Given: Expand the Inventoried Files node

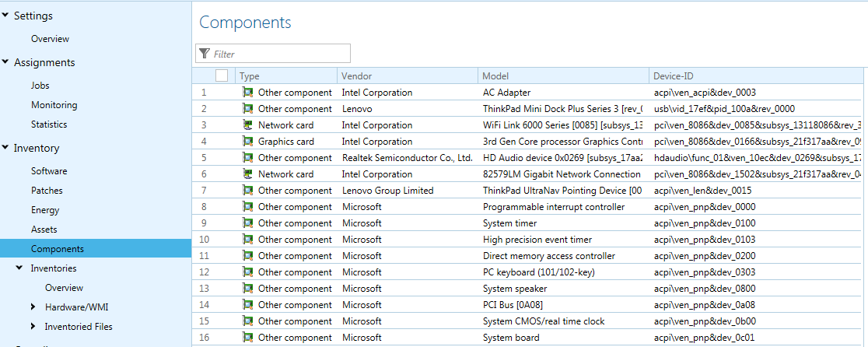Looking at the screenshot, I should [x=33, y=327].
